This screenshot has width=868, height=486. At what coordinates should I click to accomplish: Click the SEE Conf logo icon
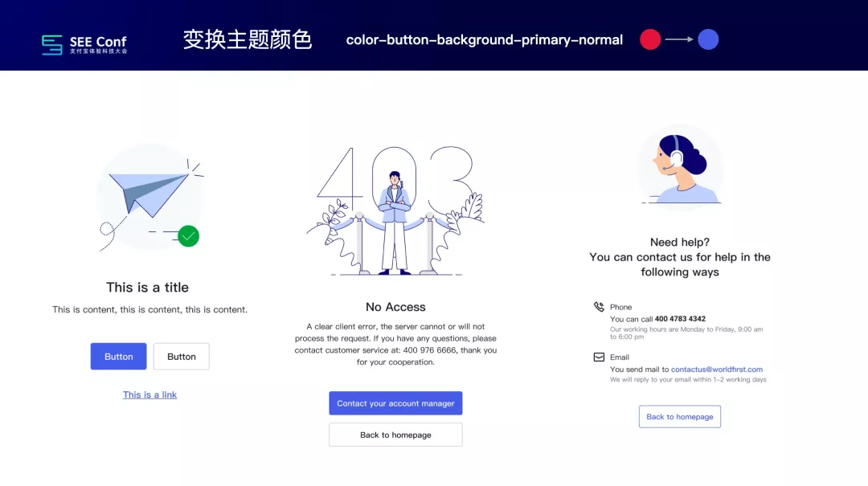coord(52,45)
